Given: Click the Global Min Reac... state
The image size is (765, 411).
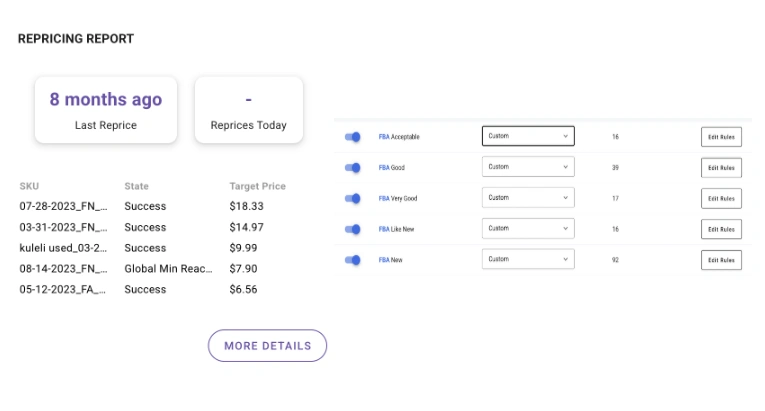Looking at the screenshot, I should 168,268.
